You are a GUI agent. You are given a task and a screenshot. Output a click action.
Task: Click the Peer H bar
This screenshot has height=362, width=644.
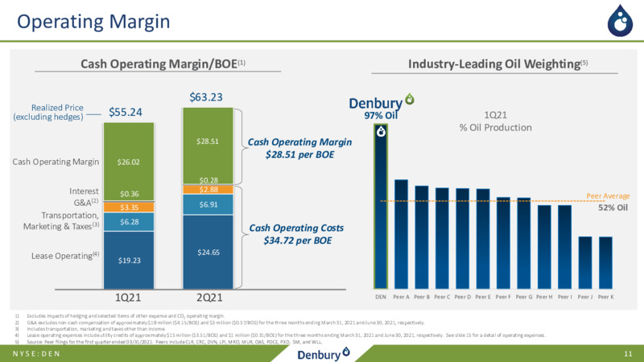(544, 247)
